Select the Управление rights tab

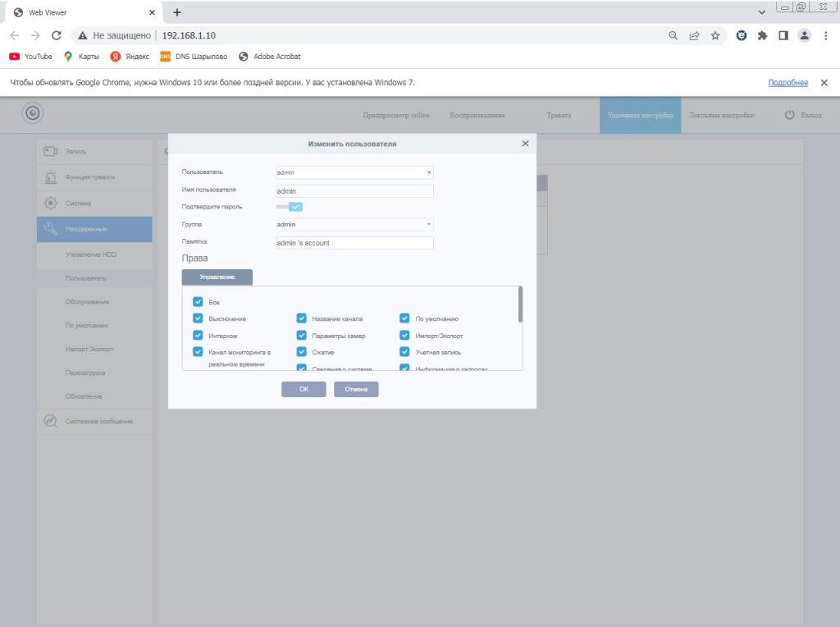217,277
